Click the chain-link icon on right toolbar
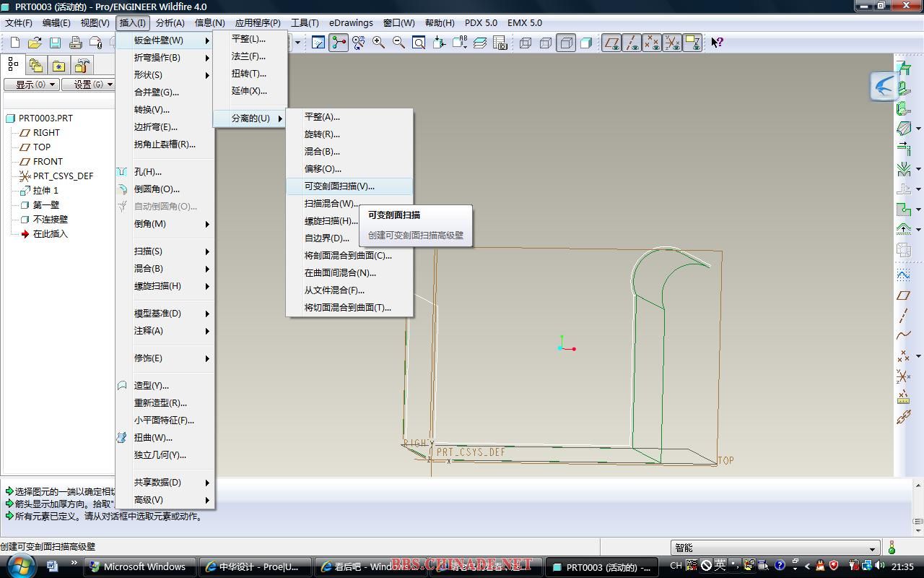Image resolution: width=924 pixels, height=578 pixels. pyautogui.click(x=903, y=417)
